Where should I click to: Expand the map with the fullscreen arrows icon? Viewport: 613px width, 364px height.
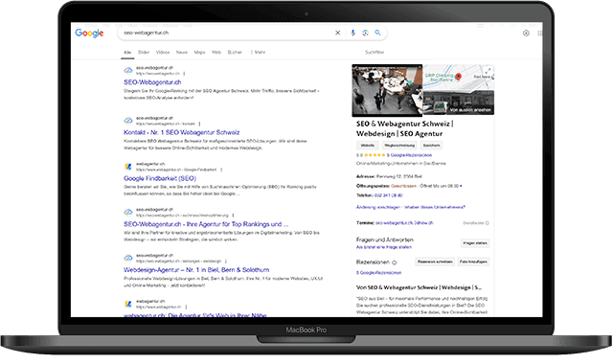(488, 71)
